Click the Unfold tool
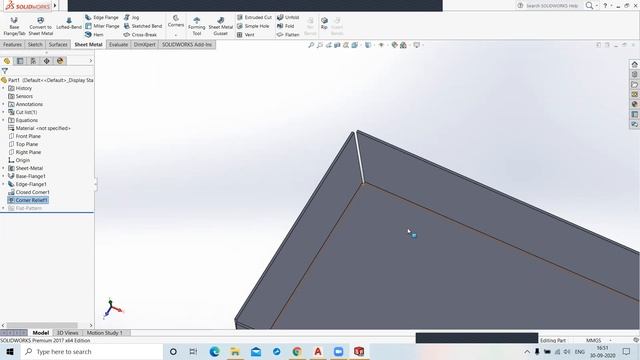This screenshot has width=640, height=360. [x=288, y=18]
